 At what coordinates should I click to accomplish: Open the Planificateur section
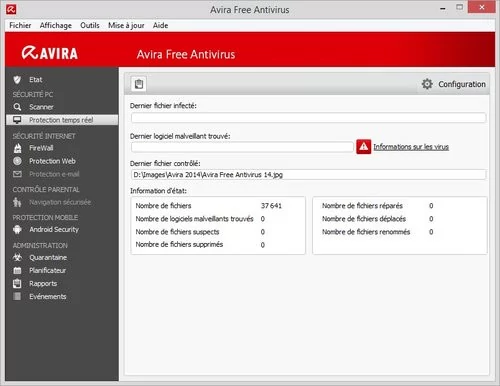click(x=47, y=270)
